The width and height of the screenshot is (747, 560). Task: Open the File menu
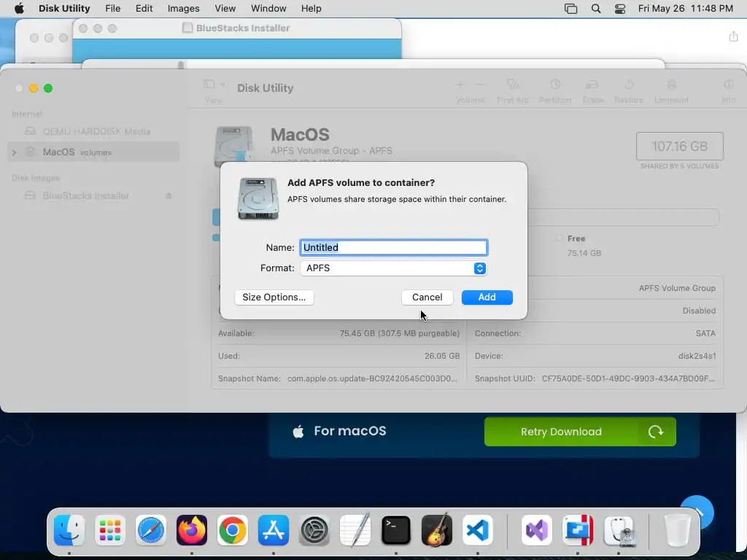(113, 9)
